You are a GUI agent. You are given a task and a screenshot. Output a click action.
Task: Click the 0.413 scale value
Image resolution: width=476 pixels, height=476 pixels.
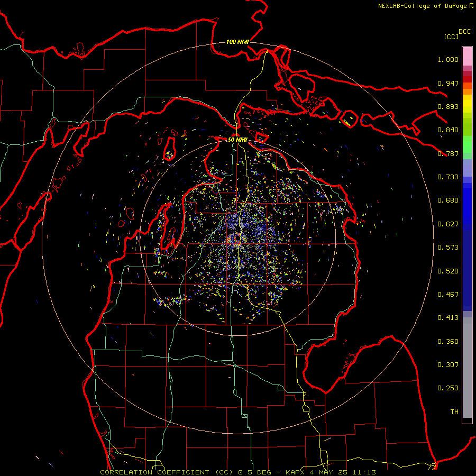point(448,318)
